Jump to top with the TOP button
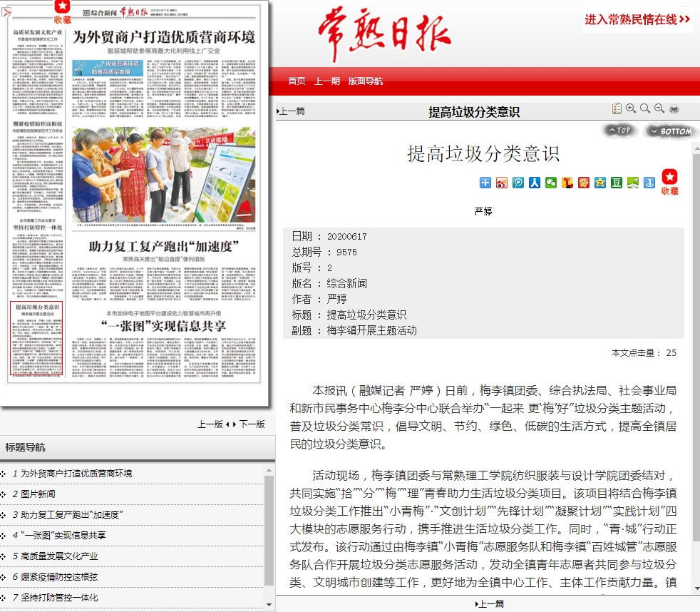This screenshot has width=700, height=612. [619, 131]
